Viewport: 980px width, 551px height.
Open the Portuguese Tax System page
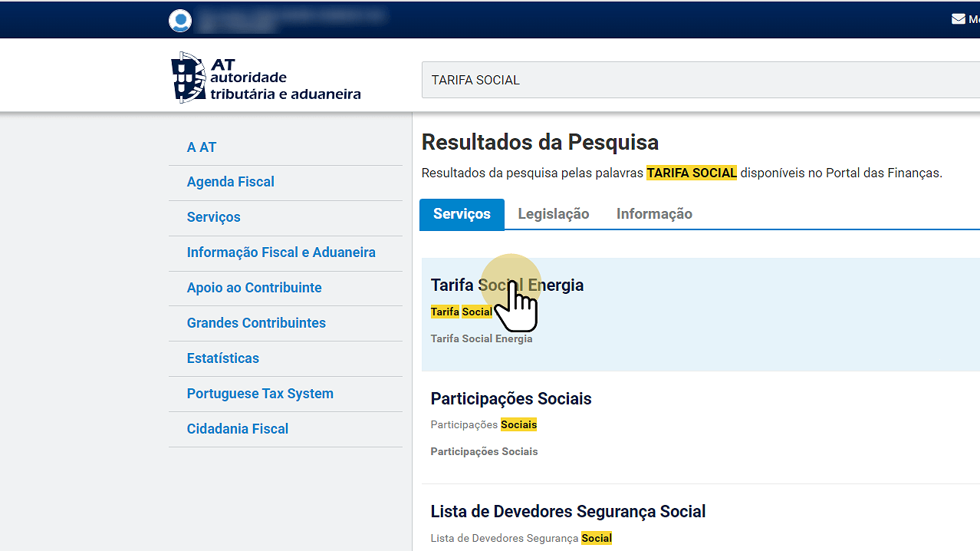coord(260,394)
